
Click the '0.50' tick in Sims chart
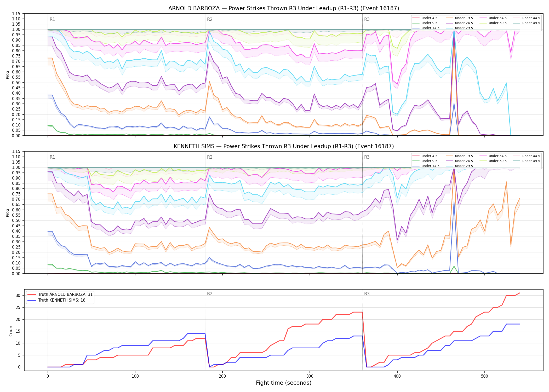tap(16, 221)
